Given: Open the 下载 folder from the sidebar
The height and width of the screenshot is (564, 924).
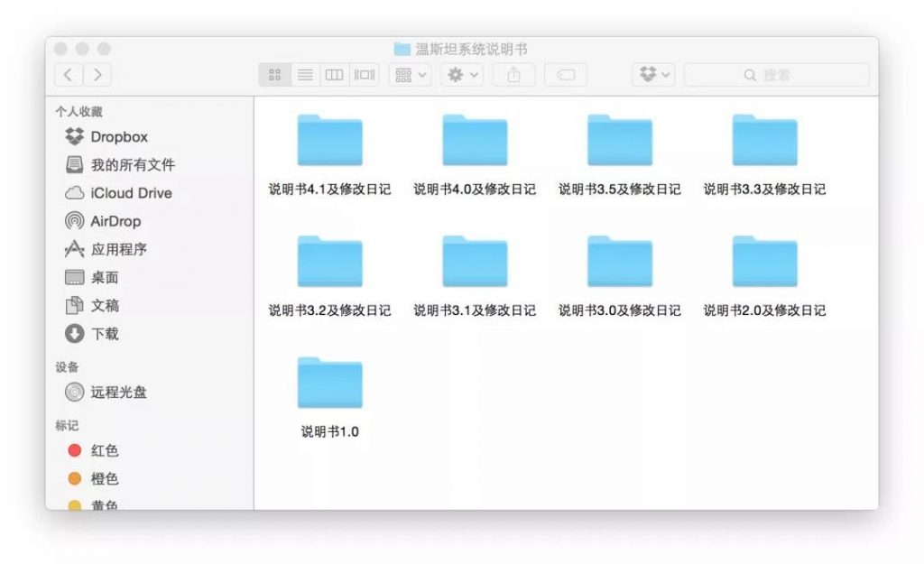Looking at the screenshot, I should [103, 334].
